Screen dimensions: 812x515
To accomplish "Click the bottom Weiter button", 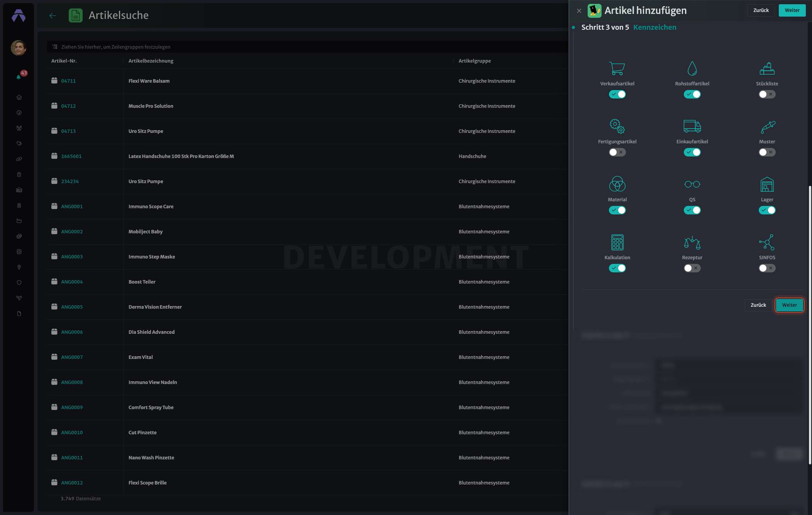I will coord(789,305).
